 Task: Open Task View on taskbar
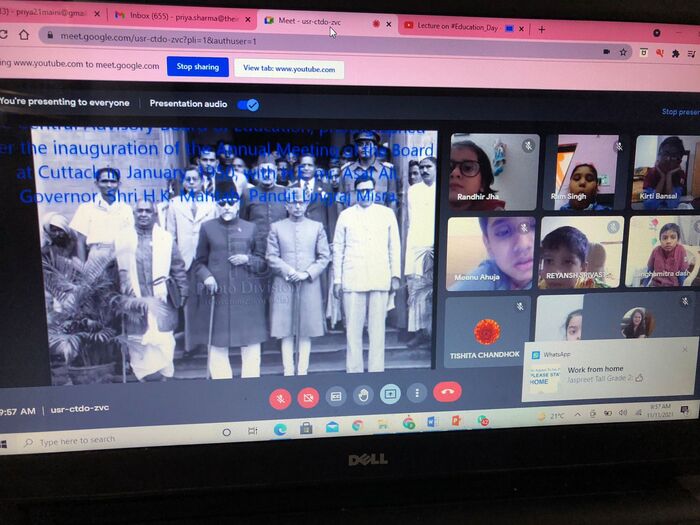[x=253, y=431]
